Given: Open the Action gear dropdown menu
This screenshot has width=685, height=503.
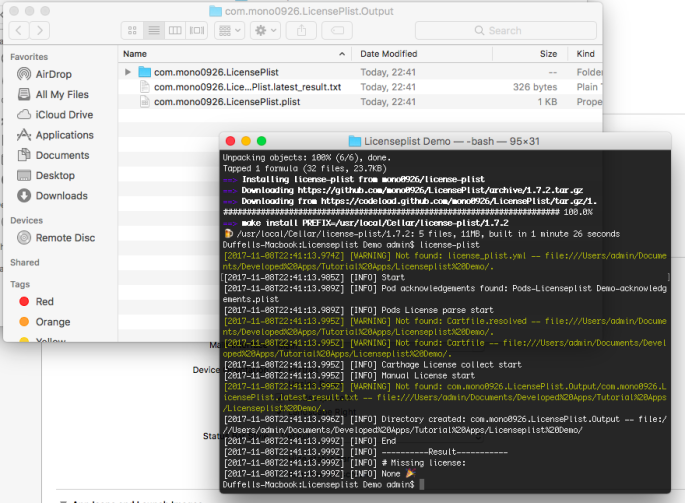Looking at the screenshot, I should pyautogui.click(x=265, y=31).
